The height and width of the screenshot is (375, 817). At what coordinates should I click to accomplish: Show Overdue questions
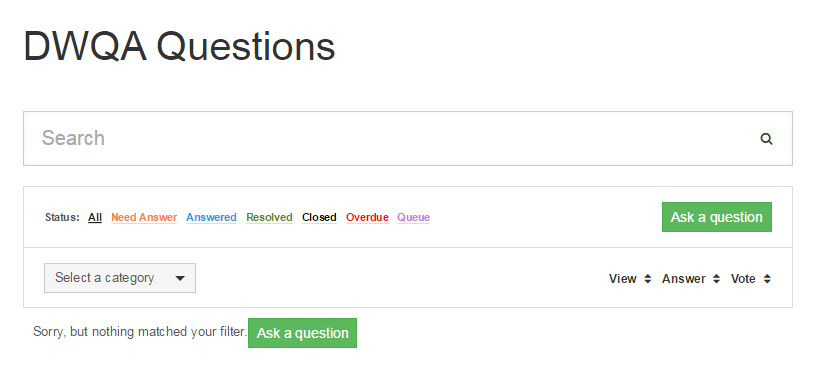367,217
